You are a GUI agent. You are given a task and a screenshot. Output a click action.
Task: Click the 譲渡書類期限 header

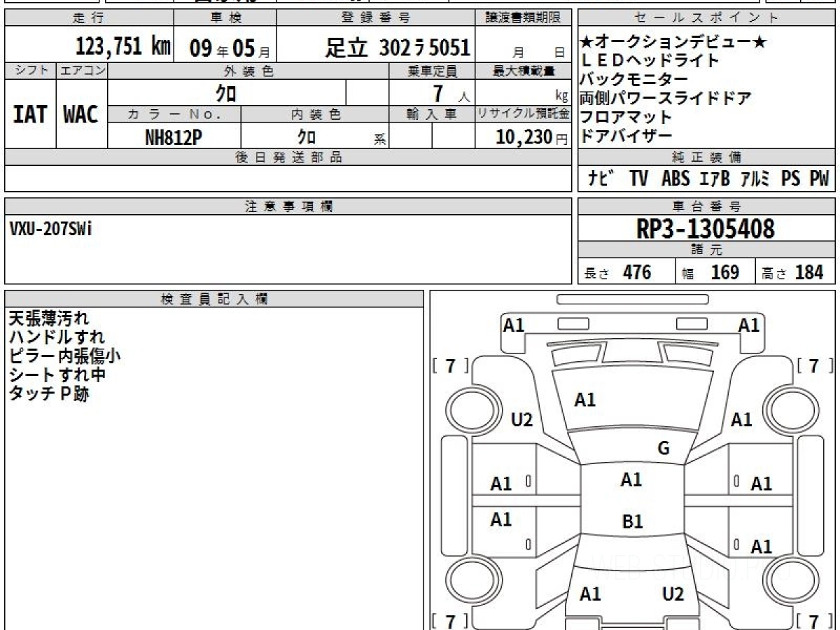tap(522, 17)
